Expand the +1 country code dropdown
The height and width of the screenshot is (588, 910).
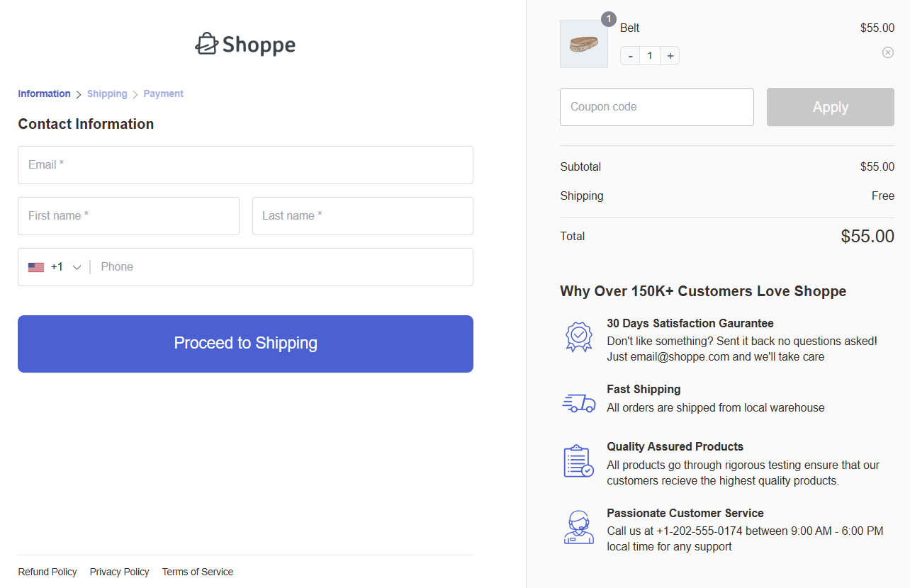click(x=77, y=267)
